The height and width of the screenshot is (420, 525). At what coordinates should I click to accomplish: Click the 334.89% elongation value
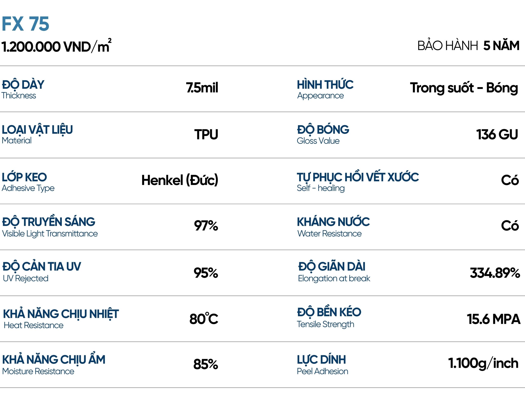coord(495,273)
